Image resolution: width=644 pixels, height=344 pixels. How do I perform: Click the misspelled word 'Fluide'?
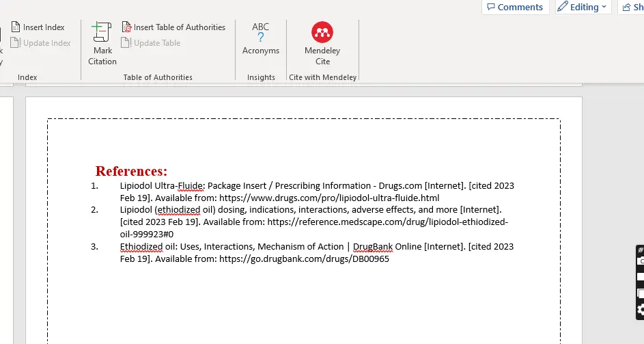tap(191, 186)
